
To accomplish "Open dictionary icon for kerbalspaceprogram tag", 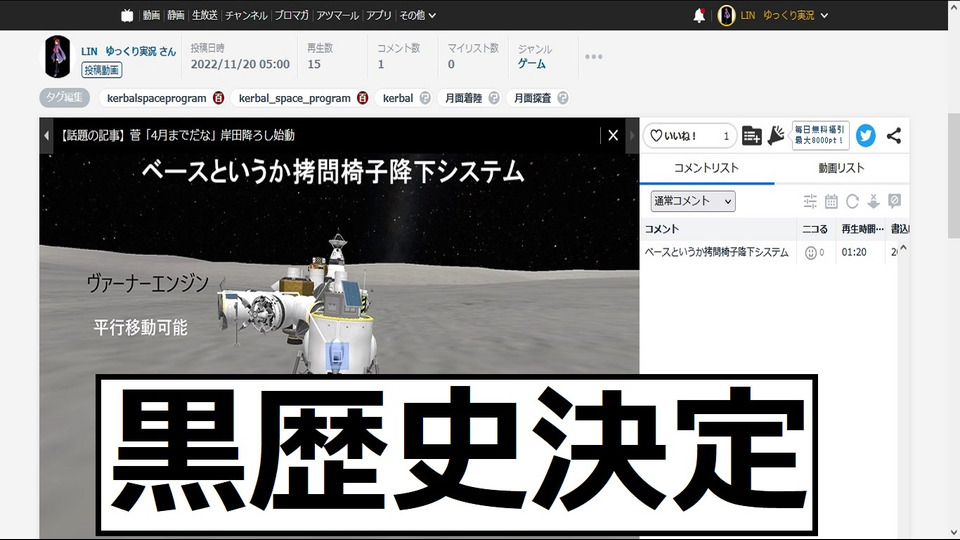I will 219,98.
